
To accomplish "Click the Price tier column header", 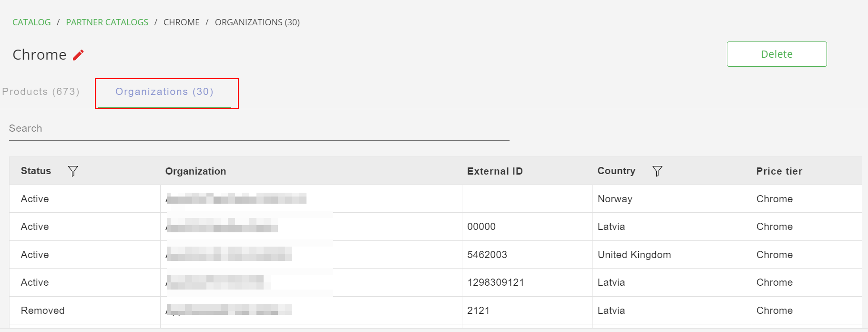I will pyautogui.click(x=779, y=171).
